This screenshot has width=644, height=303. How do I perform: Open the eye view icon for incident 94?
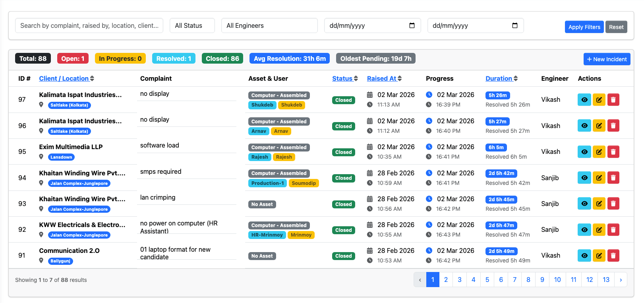point(584,178)
